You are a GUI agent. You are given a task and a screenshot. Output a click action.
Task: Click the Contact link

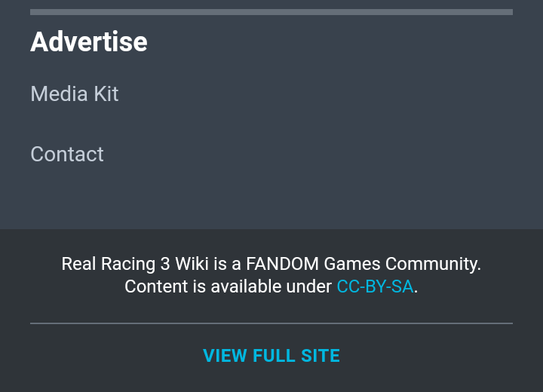[67, 155]
